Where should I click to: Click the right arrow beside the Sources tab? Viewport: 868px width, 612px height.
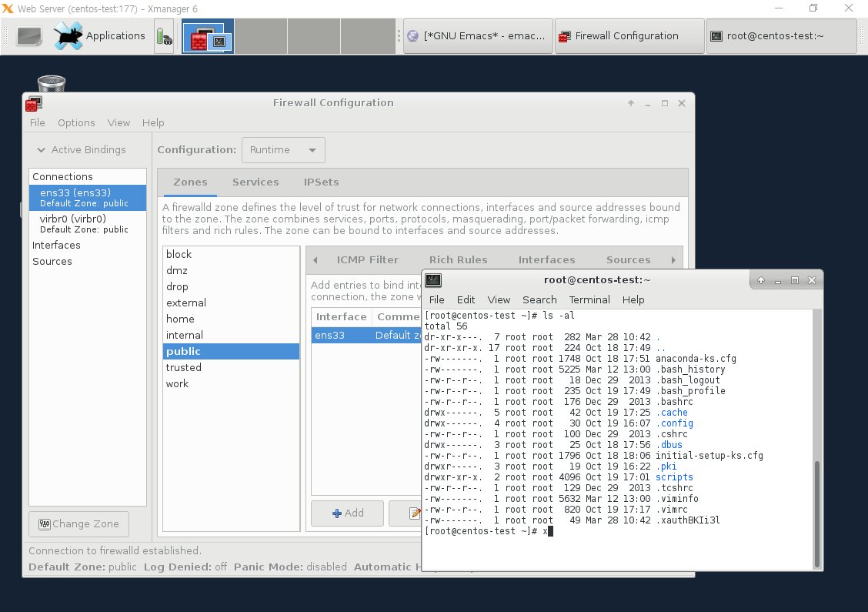(x=675, y=259)
